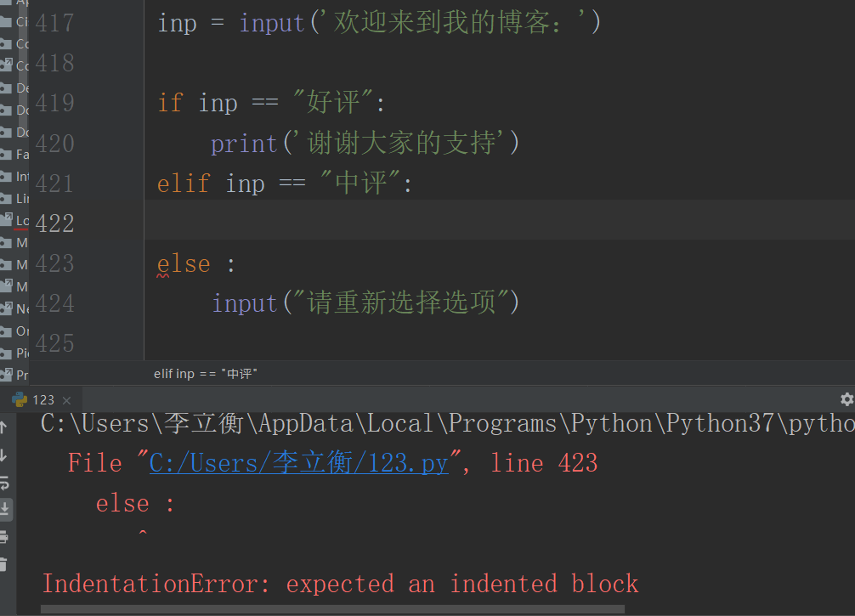Close the 123 run tab
Image resolution: width=855 pixels, height=616 pixels.
[66, 398]
